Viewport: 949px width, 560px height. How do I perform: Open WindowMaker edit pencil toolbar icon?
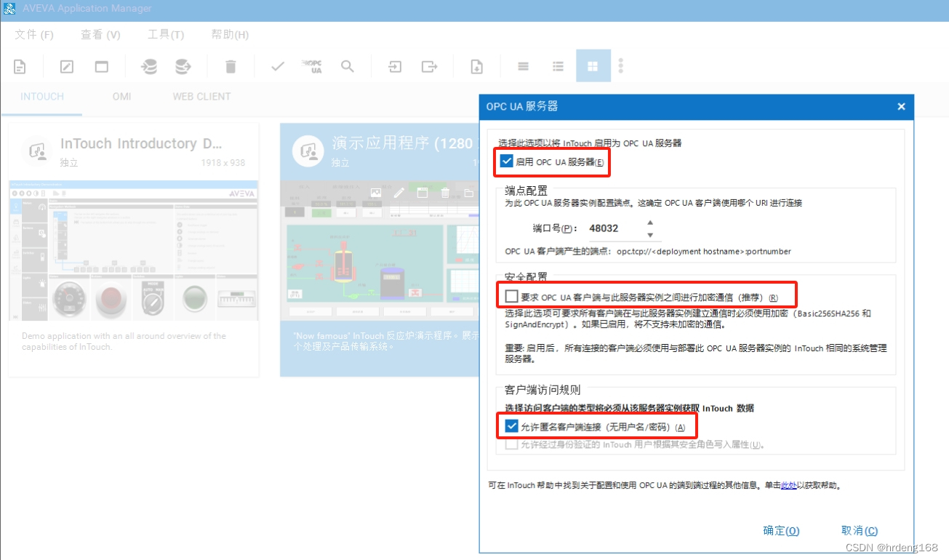coord(67,67)
